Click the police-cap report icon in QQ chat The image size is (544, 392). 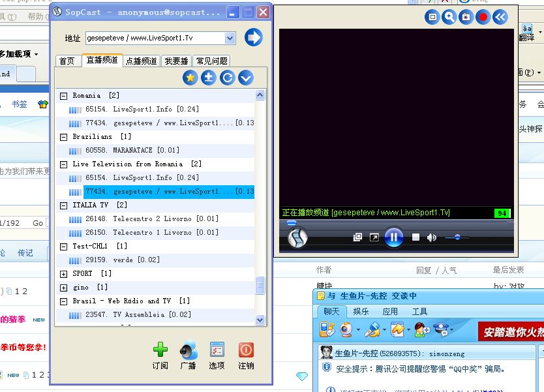click(x=442, y=330)
